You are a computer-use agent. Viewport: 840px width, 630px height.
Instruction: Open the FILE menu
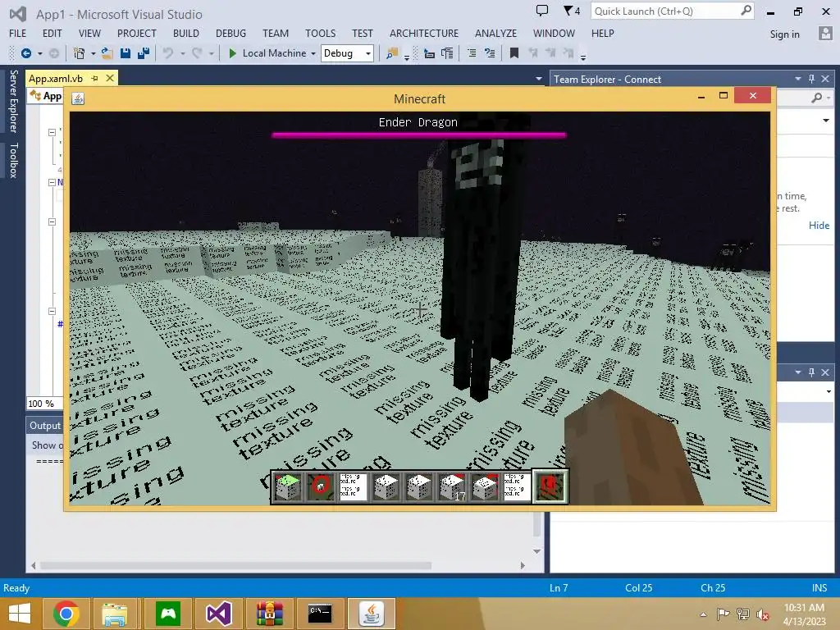pos(18,33)
